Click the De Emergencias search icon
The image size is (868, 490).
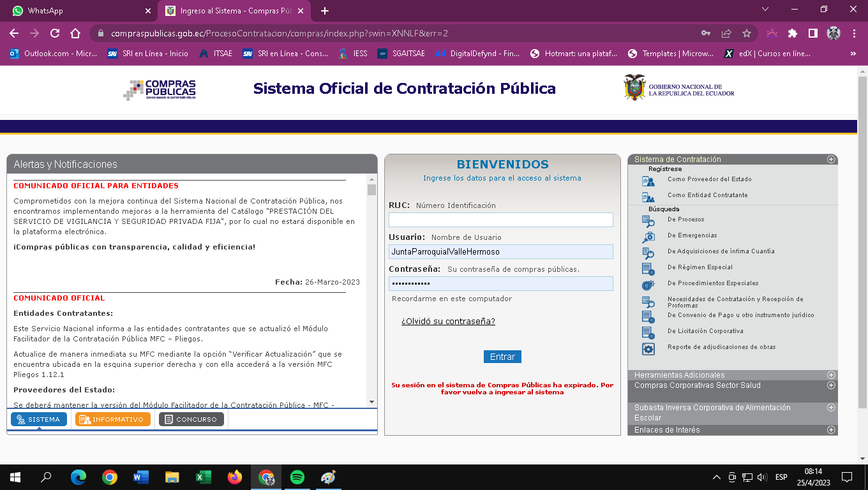coord(648,237)
